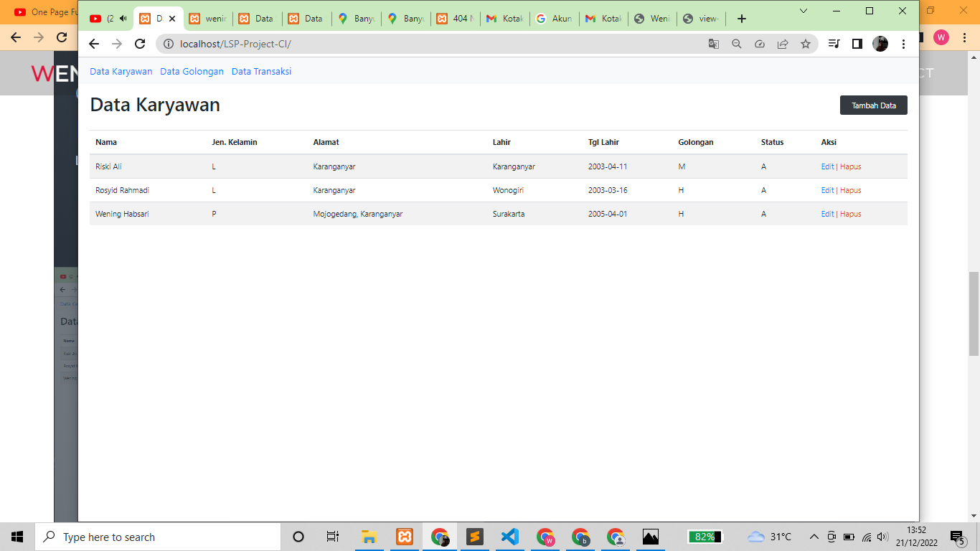The image size is (980, 551).
Task: Open the Chrome three-dot menu
Action: [903, 44]
